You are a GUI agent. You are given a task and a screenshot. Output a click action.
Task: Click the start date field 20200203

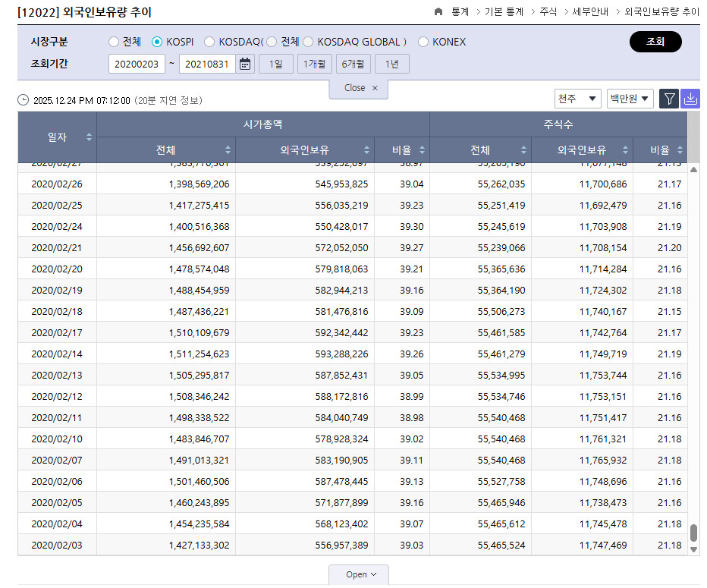click(137, 64)
